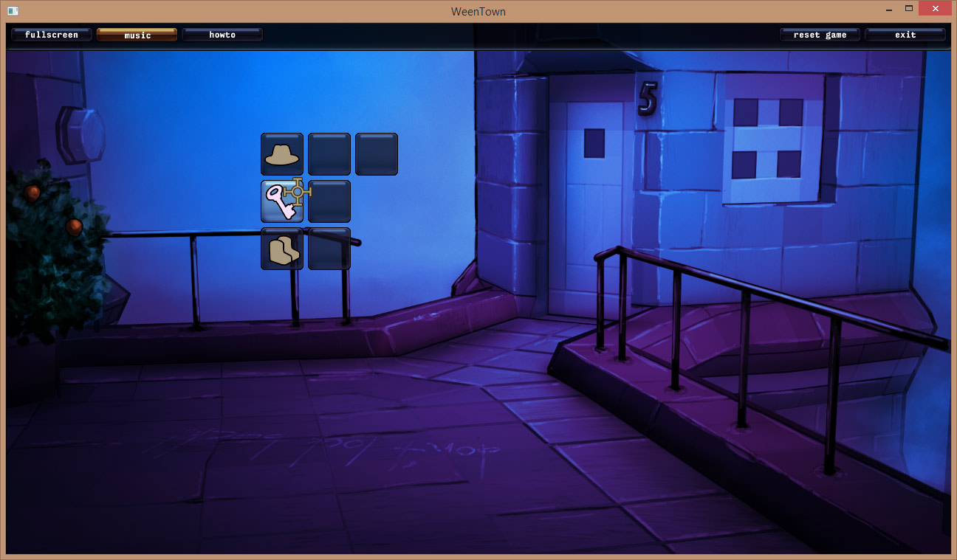Click the upper red berry on the bush
957x560 pixels.
[32, 193]
